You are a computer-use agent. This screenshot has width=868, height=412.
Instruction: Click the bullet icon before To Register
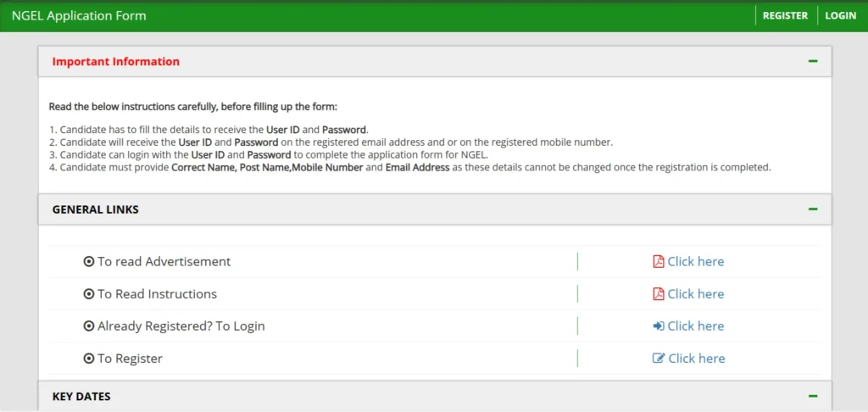click(88, 358)
